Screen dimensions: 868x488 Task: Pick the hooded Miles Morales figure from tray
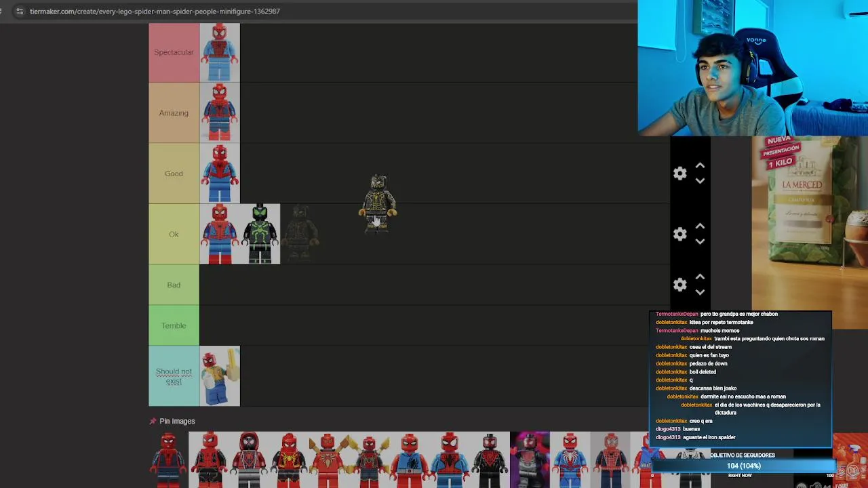coord(249,461)
